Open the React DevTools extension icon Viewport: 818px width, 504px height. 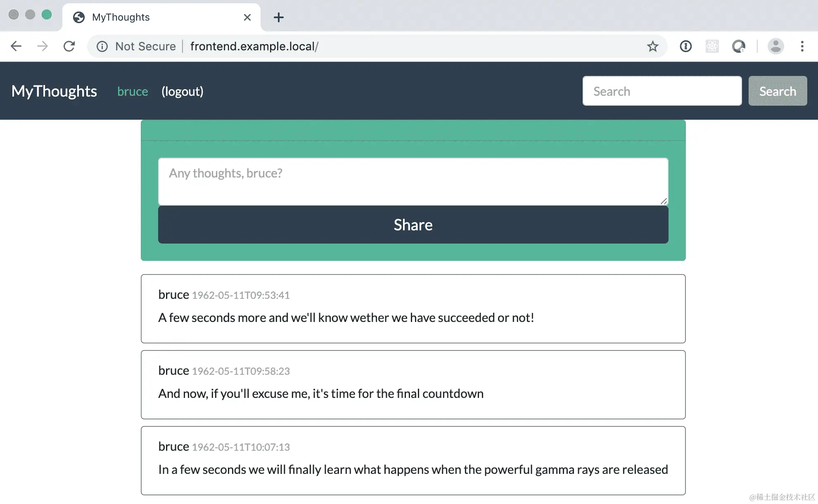[x=712, y=46]
